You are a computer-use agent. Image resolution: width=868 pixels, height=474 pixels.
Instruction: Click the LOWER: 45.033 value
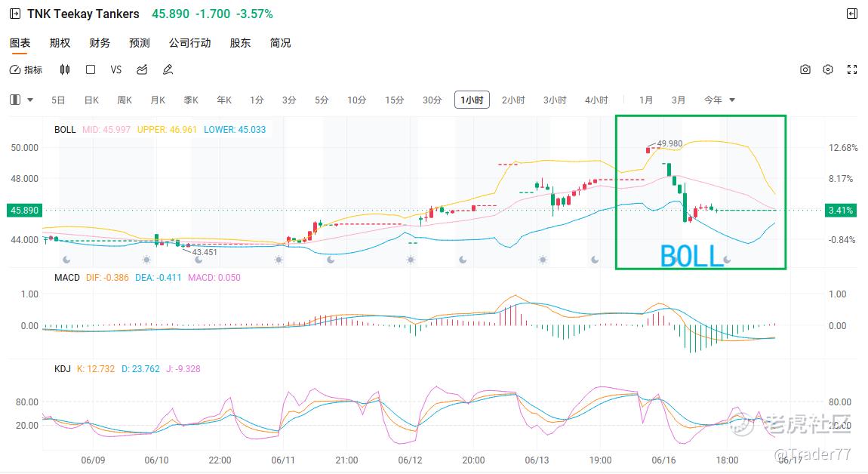[x=235, y=130]
